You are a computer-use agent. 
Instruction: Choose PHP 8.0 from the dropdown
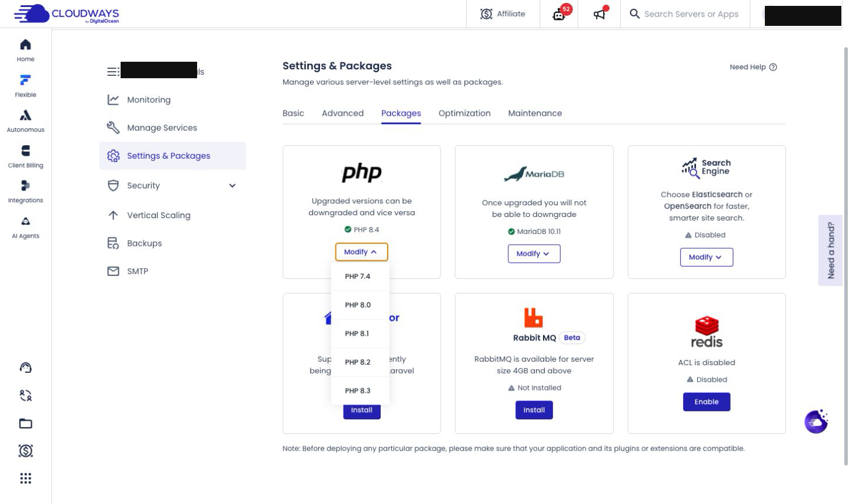tap(360, 305)
